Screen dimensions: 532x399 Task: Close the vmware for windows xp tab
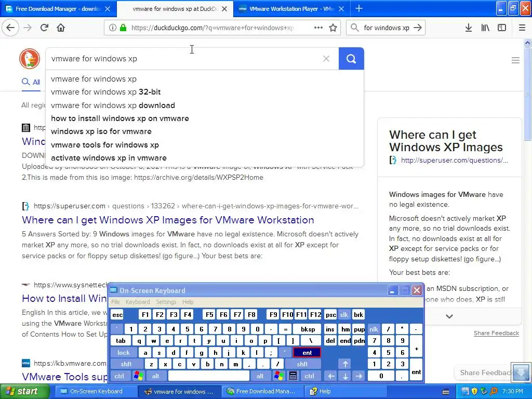[224, 9]
